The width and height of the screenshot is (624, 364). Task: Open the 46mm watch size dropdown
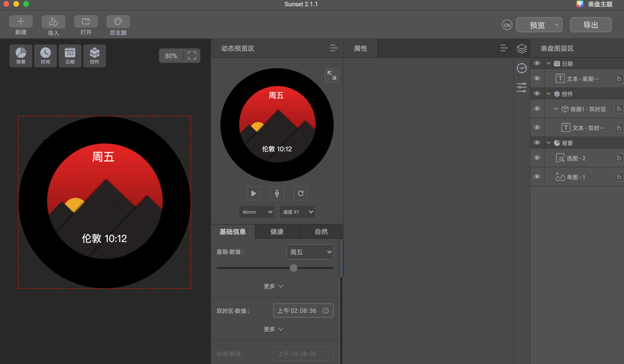[x=257, y=212]
